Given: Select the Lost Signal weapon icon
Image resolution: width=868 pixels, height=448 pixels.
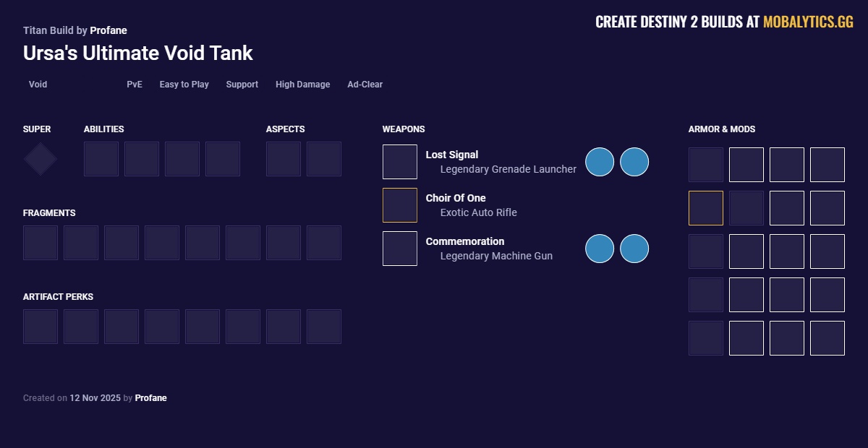Looking at the screenshot, I should 400,162.
